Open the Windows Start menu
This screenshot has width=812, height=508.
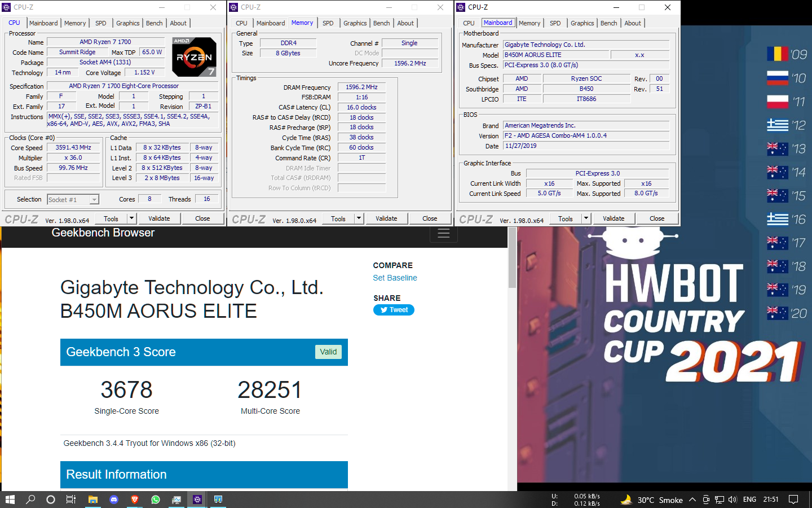[x=10, y=500]
